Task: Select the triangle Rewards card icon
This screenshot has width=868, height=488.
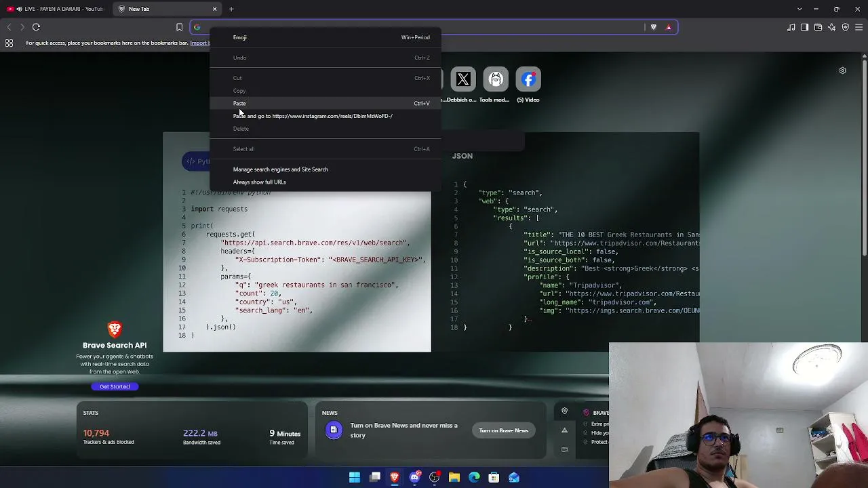Action: (x=564, y=430)
